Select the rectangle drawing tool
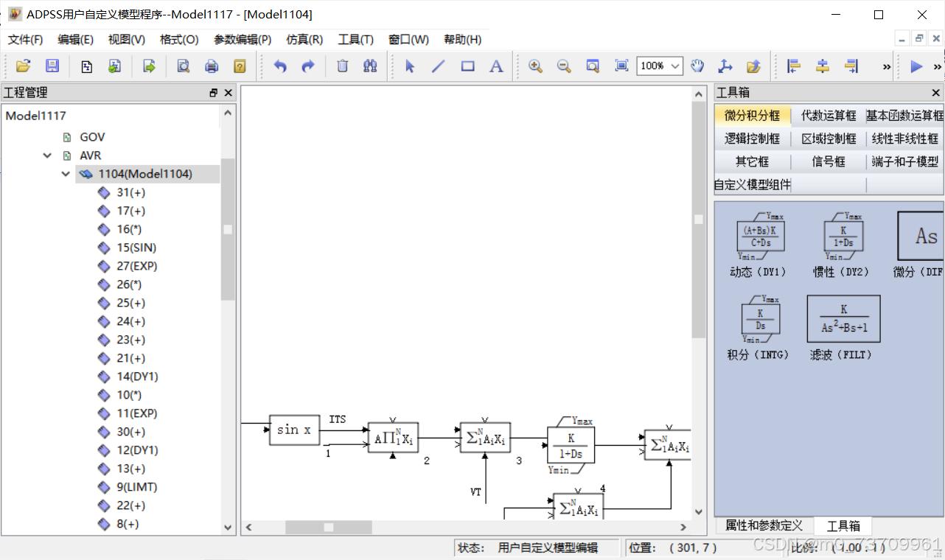Viewport: 945px width, 560px height. point(467,66)
